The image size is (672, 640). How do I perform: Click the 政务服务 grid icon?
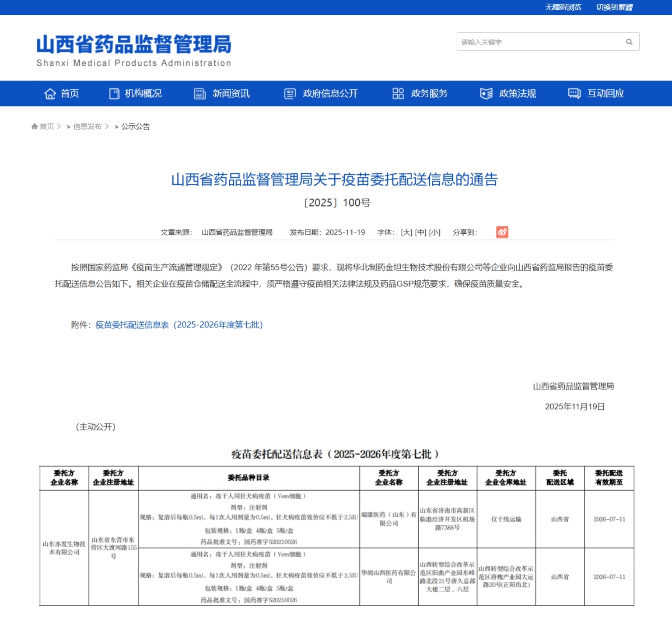(398, 94)
